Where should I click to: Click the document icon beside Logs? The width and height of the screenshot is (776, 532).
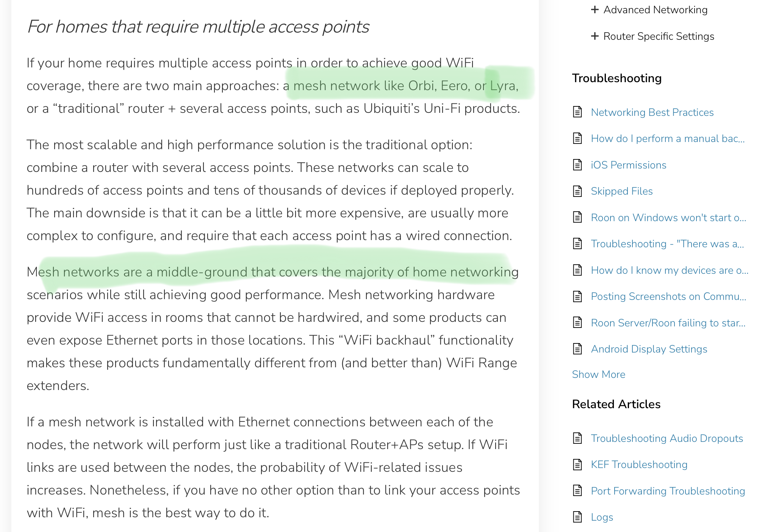coord(577,517)
